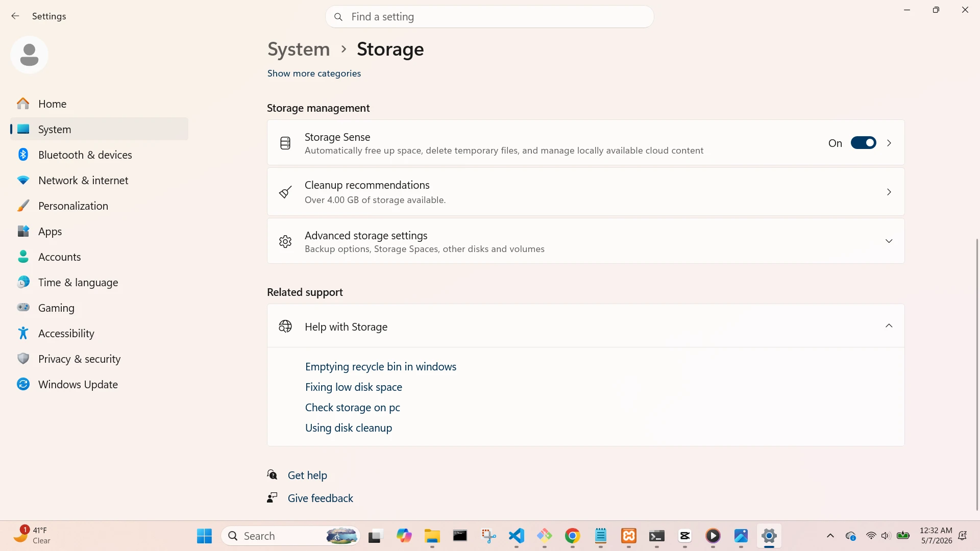The width and height of the screenshot is (980, 551).
Task: Expand Advanced storage settings chevron
Action: [889, 241]
